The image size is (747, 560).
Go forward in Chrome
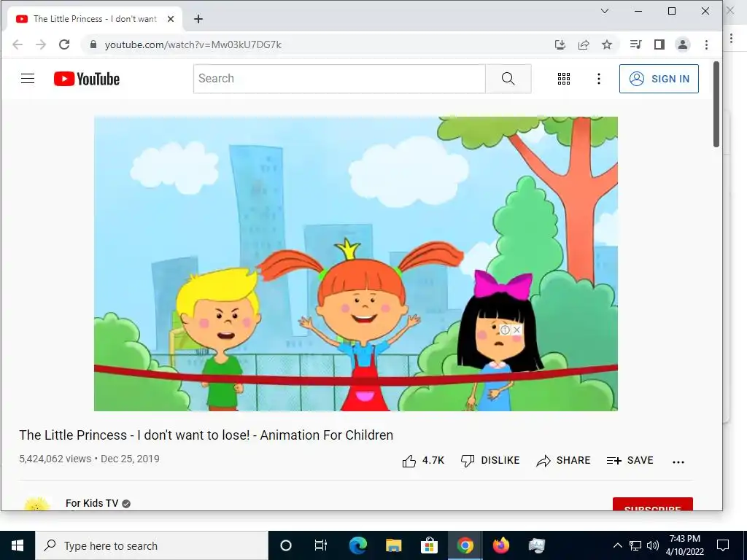click(x=41, y=44)
